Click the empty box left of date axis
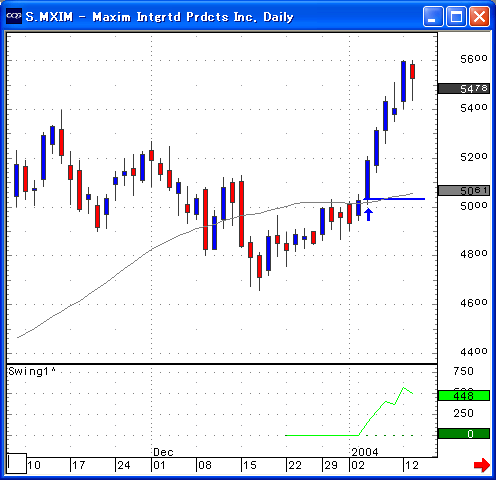 click(x=17, y=463)
